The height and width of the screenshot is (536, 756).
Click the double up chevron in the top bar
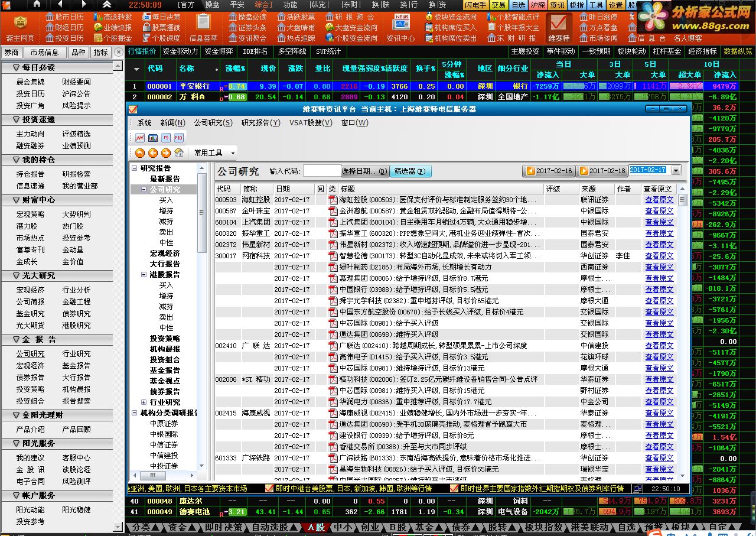107,4
